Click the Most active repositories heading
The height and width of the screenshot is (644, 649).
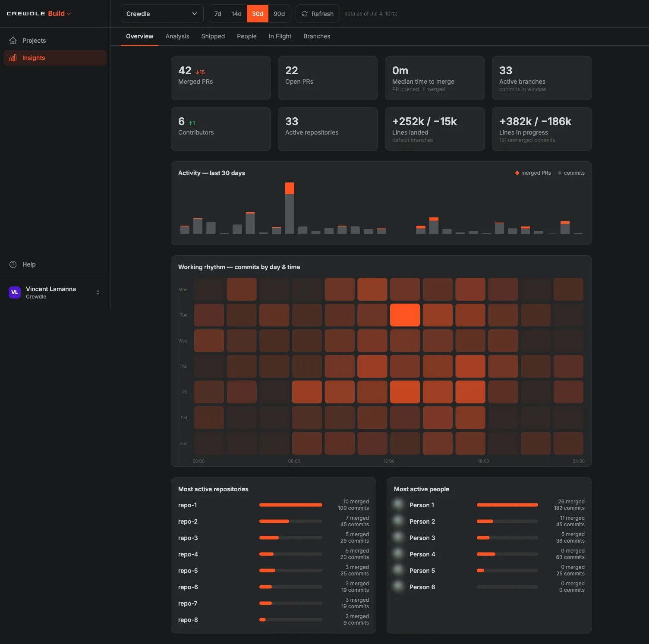213,489
